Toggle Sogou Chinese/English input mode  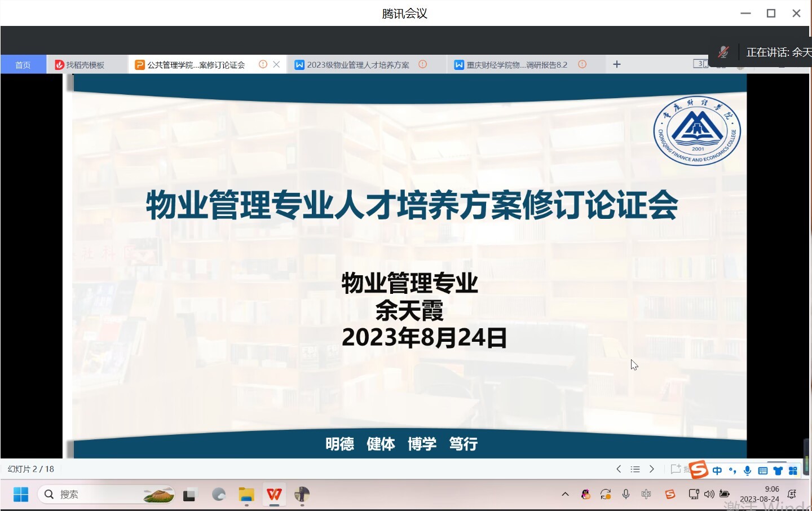tap(717, 470)
